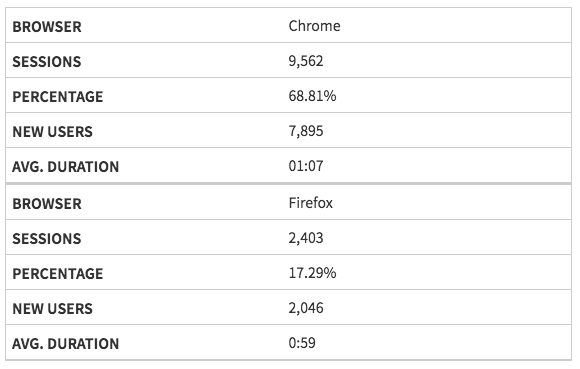The height and width of the screenshot is (369, 580).
Task: Select the first NEW USERS label
Action: [53, 132]
